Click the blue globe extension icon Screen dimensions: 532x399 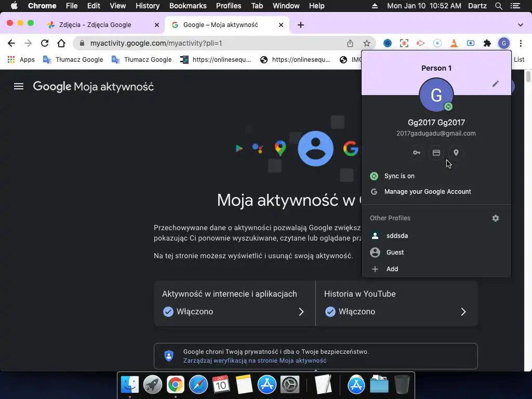coord(388,43)
